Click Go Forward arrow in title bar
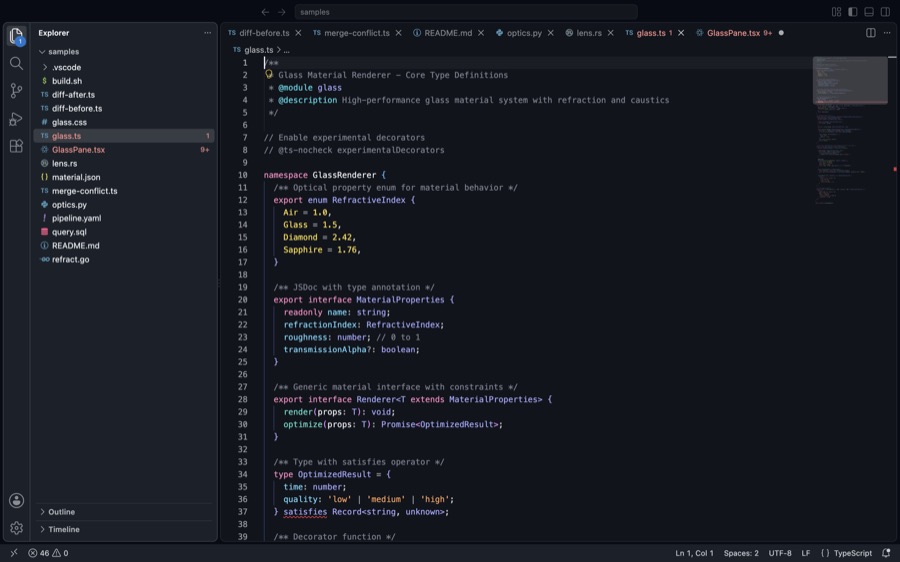 click(281, 12)
